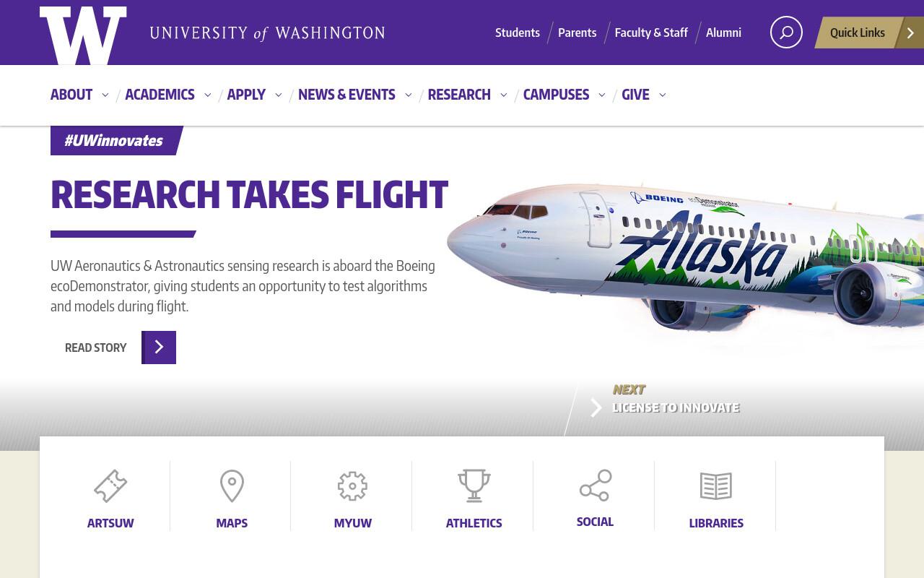Select the Apply menu item
Viewport: 924px width, 578px height.
click(x=246, y=95)
